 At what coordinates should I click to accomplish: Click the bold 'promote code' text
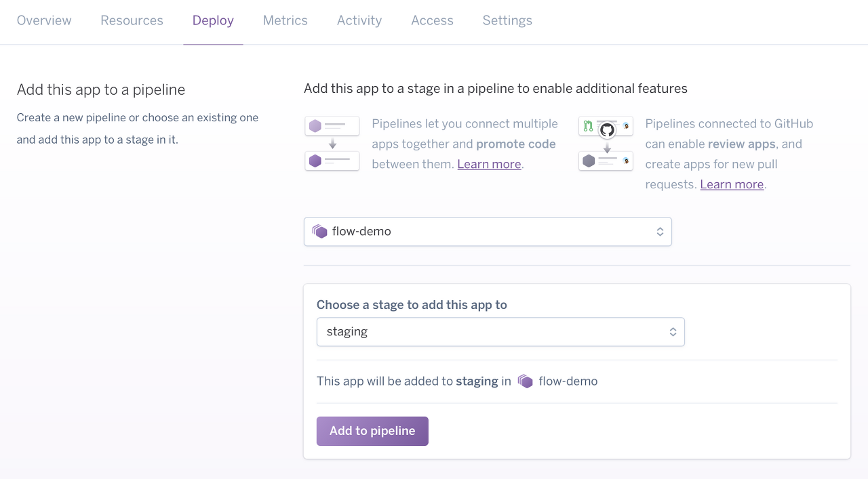click(516, 144)
